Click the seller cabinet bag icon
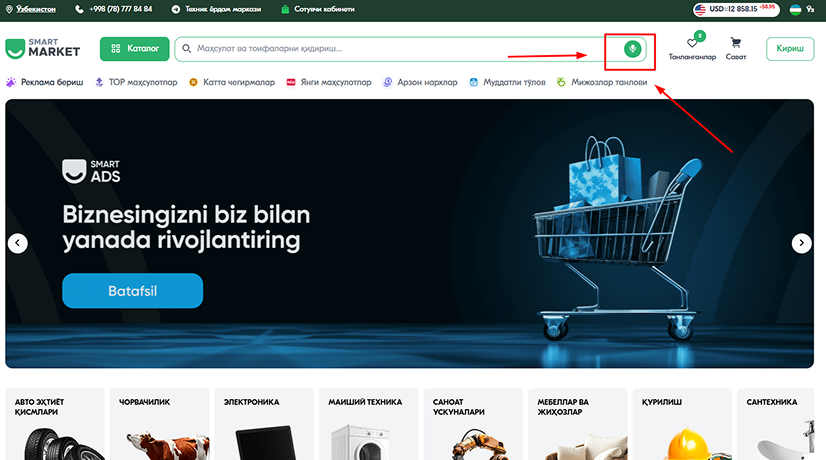 pyautogui.click(x=285, y=9)
